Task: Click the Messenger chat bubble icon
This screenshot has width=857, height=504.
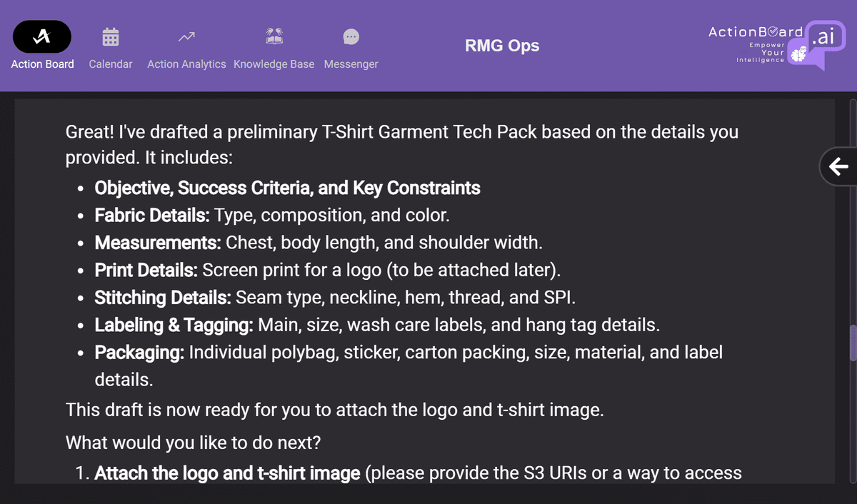Action: click(x=351, y=36)
